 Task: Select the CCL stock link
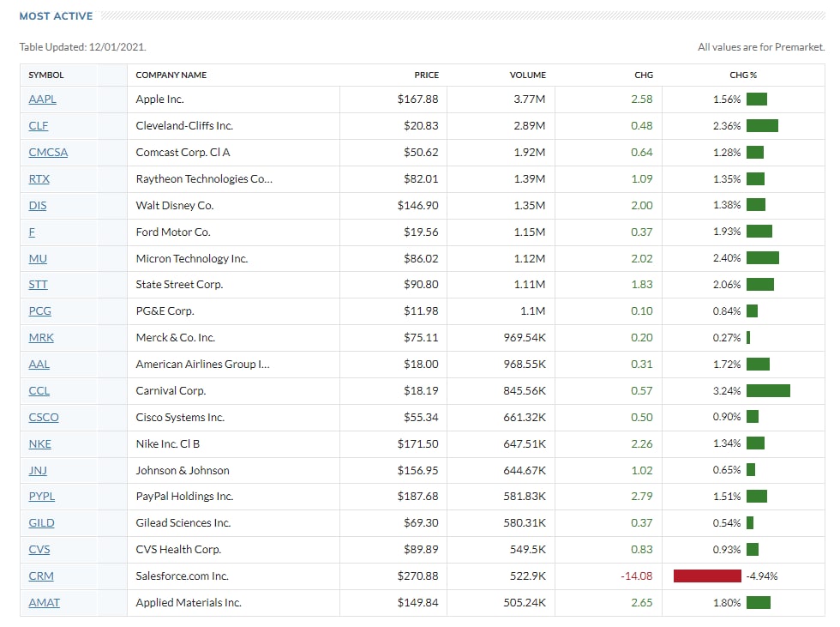pos(39,390)
